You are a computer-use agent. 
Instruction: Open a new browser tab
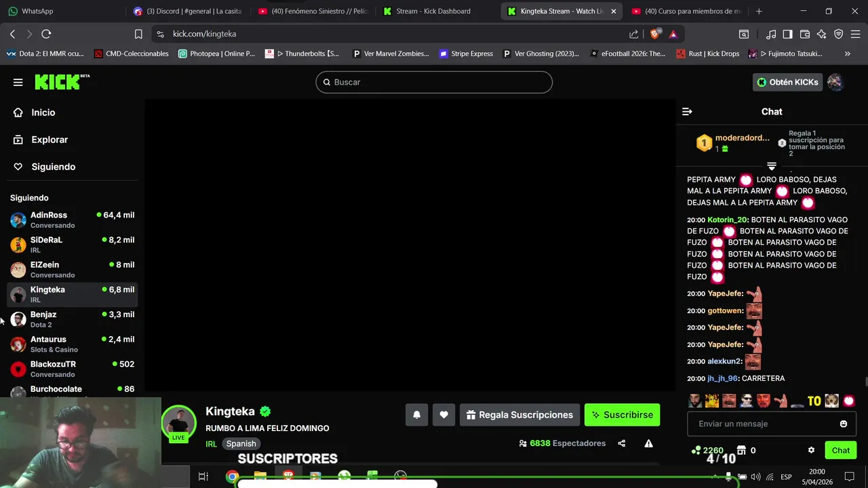[759, 11]
